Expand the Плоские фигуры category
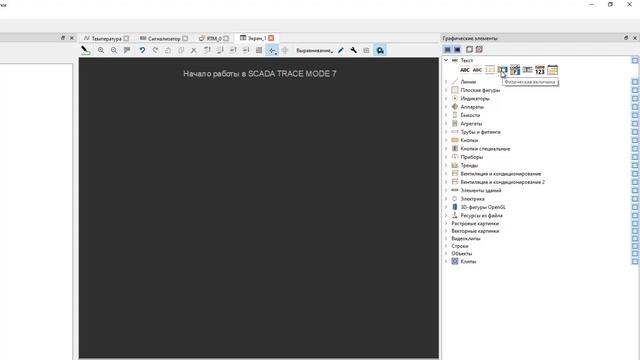The height and width of the screenshot is (360, 640). [446, 90]
